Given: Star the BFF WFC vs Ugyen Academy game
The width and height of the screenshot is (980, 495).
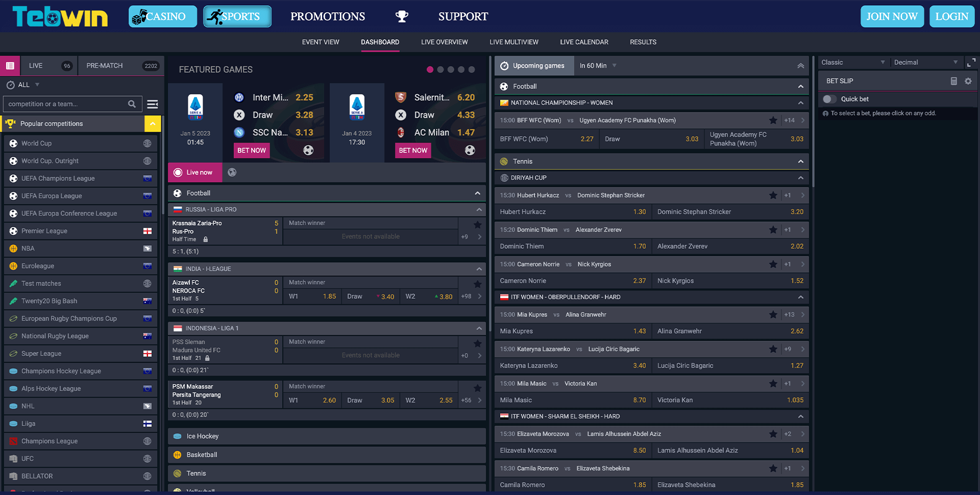Looking at the screenshot, I should (x=773, y=120).
